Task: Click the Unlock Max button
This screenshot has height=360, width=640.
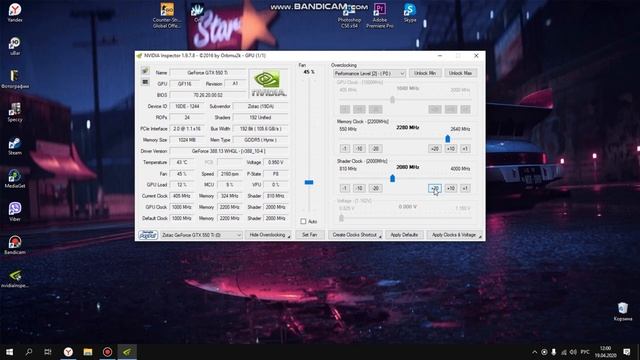Action: [x=460, y=73]
